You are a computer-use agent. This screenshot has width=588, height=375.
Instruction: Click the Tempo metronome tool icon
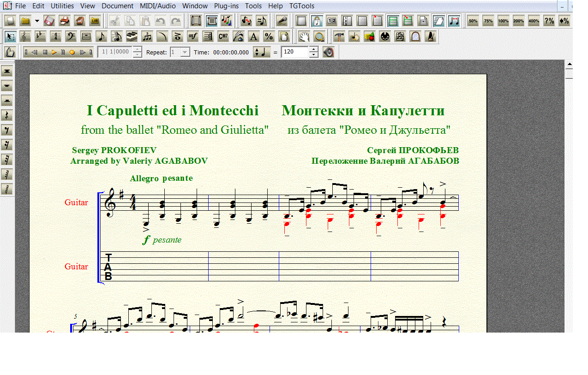pyautogui.click(x=431, y=36)
